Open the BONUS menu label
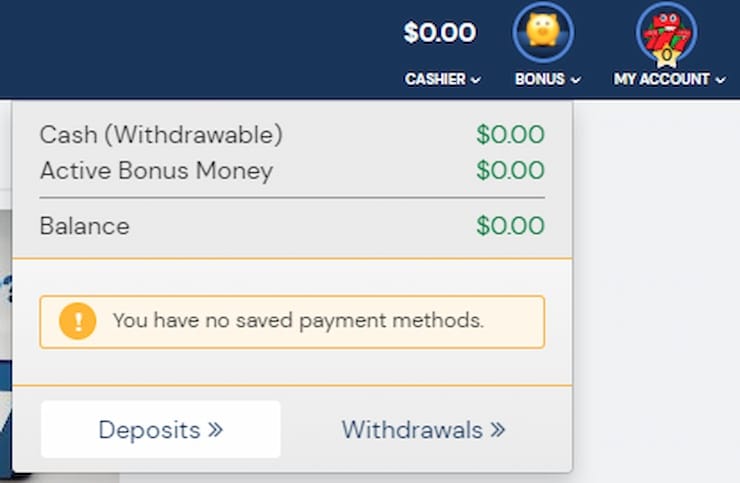 point(540,79)
